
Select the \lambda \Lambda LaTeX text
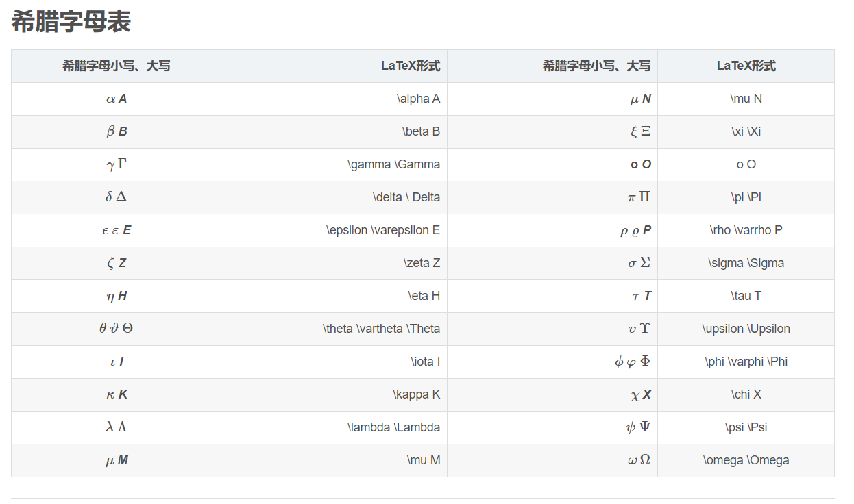tap(394, 427)
